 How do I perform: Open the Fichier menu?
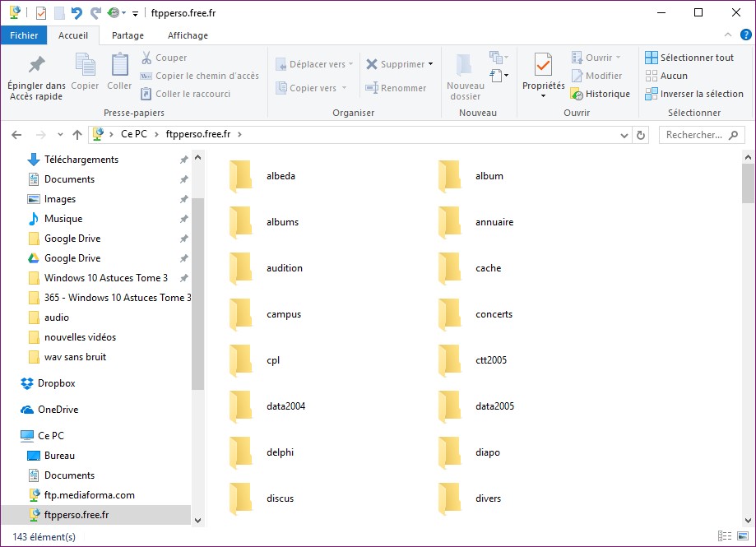tap(24, 35)
